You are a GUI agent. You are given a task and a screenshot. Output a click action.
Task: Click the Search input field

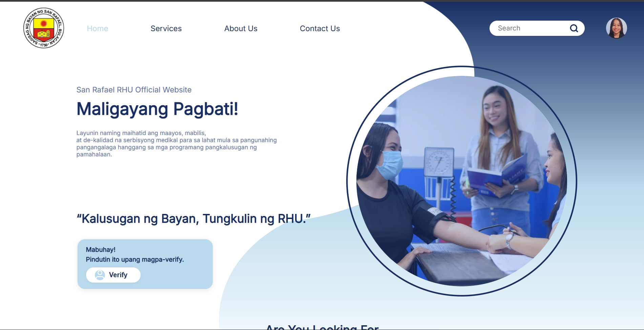(x=537, y=28)
